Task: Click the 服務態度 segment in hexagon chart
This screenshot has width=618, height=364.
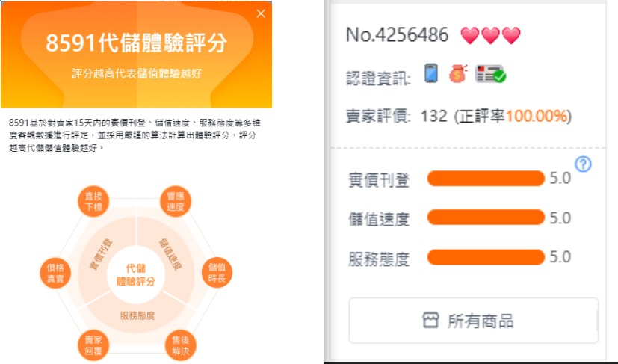Action: 137,315
